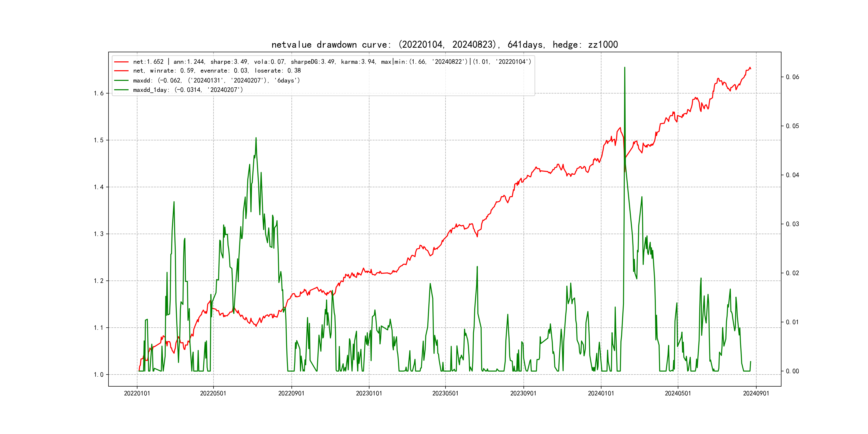Click right y-axis tick label 0.06

792,77
